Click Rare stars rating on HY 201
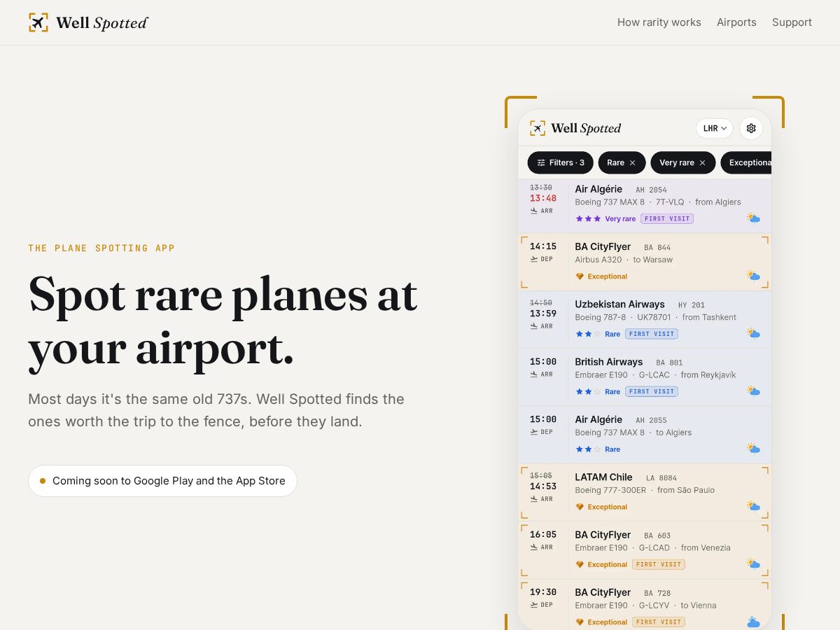 pyautogui.click(x=588, y=334)
